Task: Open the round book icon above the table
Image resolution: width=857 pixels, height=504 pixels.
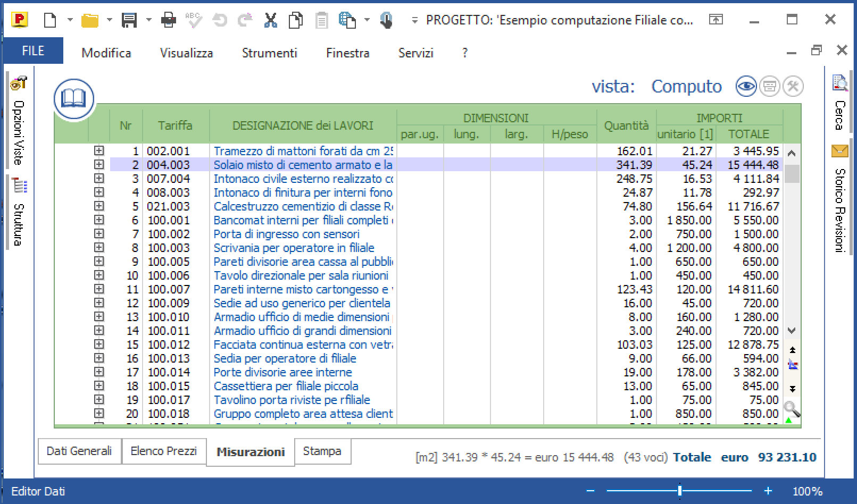Action: [74, 99]
